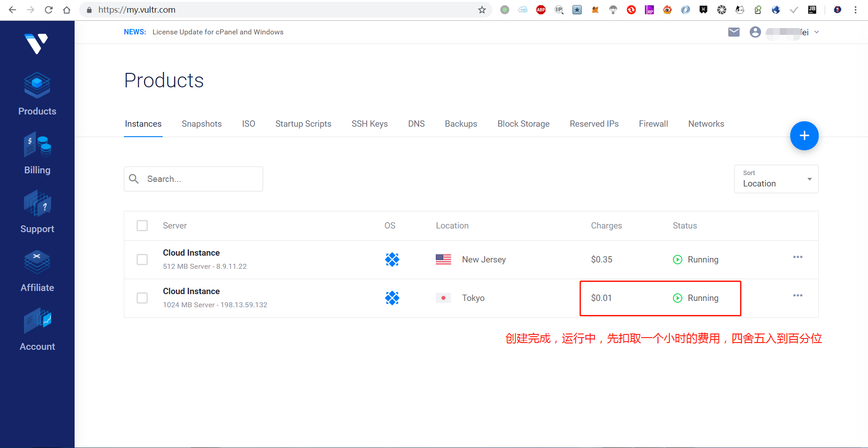The height and width of the screenshot is (448, 868).
Task: Click the browser address bar URL
Action: [x=137, y=10]
